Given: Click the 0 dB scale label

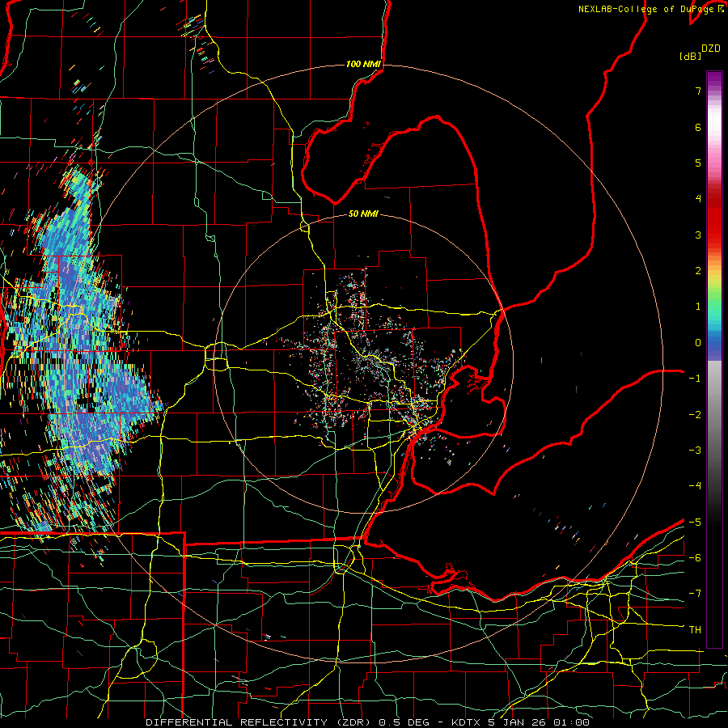Looking at the screenshot, I should click(x=698, y=343).
